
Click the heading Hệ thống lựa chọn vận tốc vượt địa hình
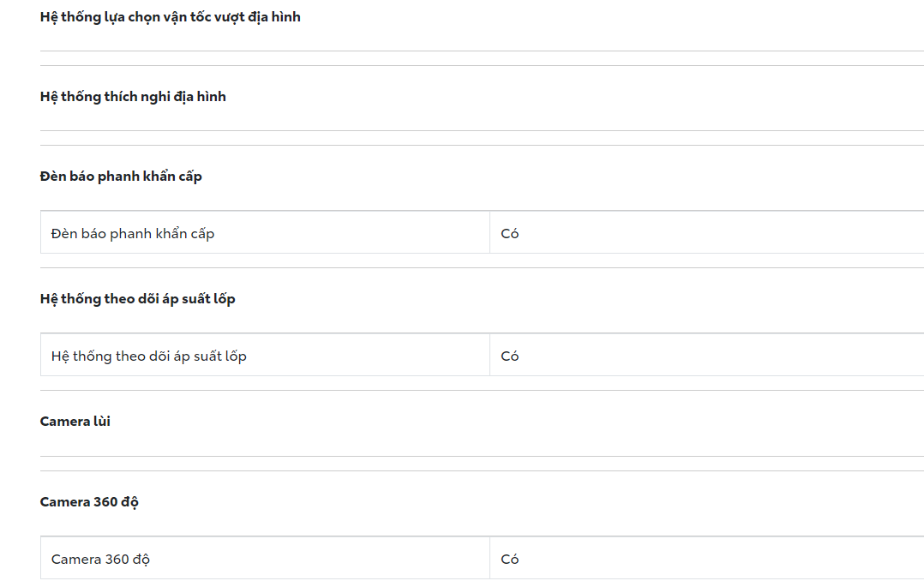pyautogui.click(x=170, y=17)
